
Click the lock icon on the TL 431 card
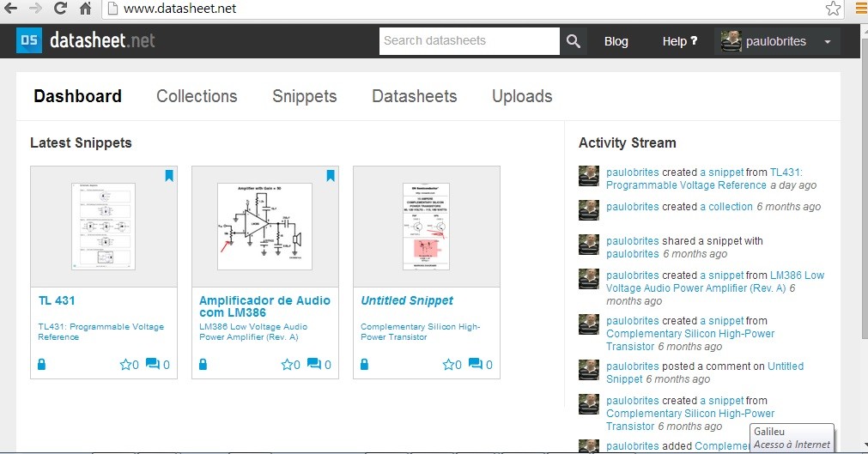[41, 364]
